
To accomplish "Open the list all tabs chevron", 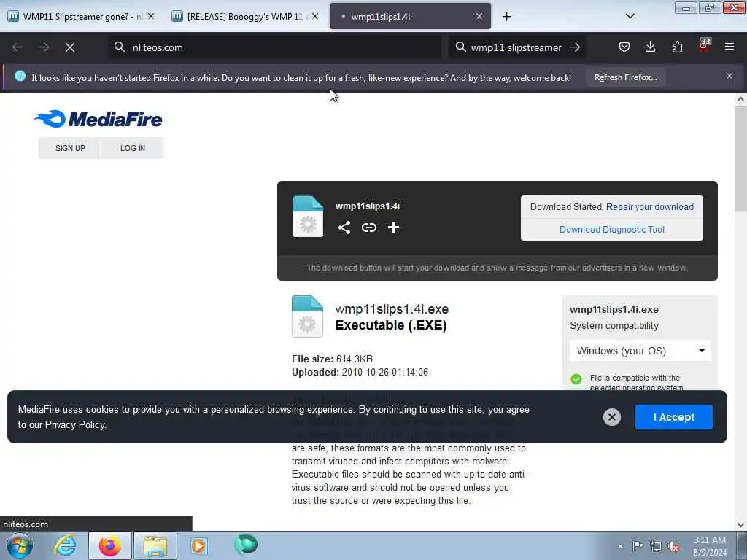I will (x=630, y=16).
